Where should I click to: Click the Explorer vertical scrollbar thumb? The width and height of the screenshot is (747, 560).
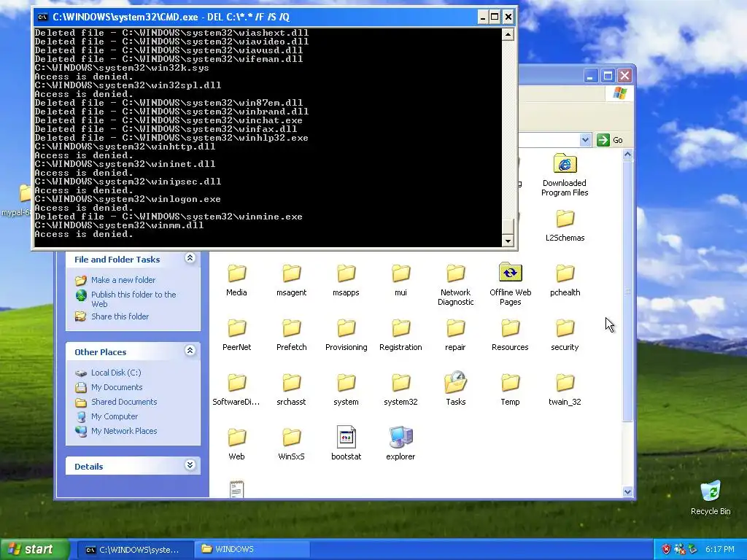pyautogui.click(x=627, y=291)
